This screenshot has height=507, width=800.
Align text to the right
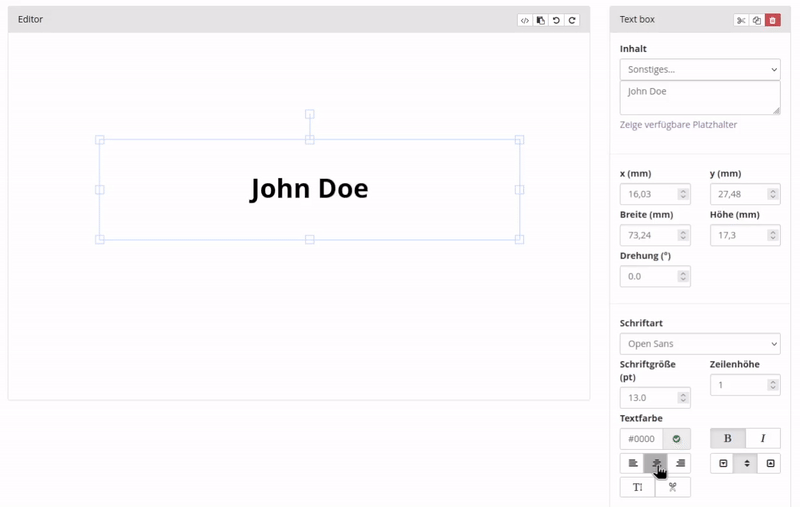(x=680, y=464)
